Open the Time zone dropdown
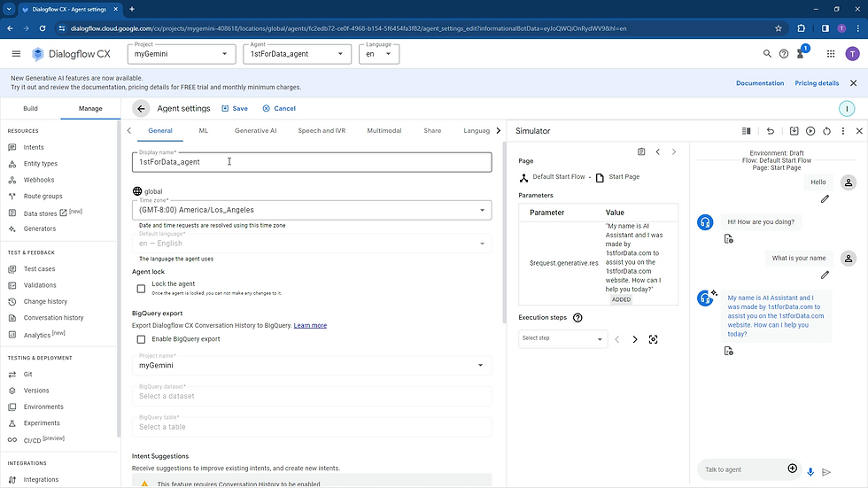This screenshot has width=868, height=488. [x=312, y=210]
